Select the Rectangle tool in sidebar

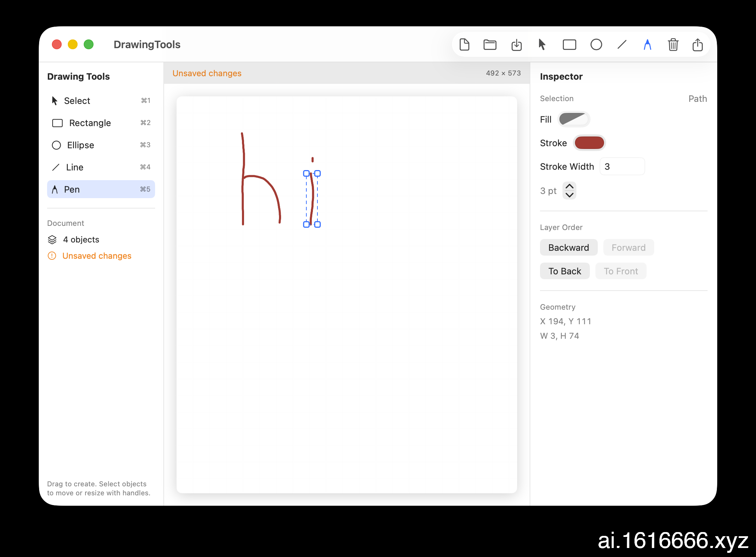click(x=101, y=123)
